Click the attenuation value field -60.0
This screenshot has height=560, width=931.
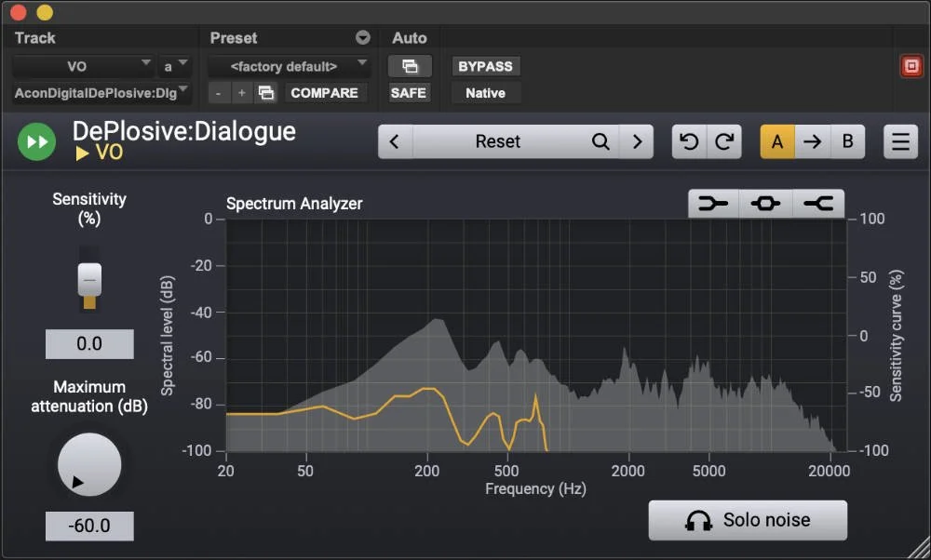pos(89,526)
